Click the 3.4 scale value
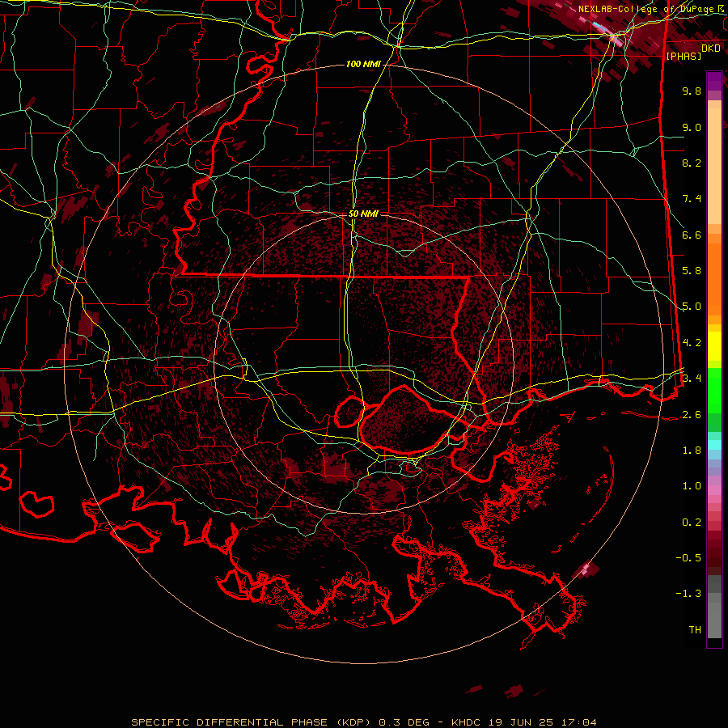Viewport: 728px width, 728px height. (x=692, y=379)
